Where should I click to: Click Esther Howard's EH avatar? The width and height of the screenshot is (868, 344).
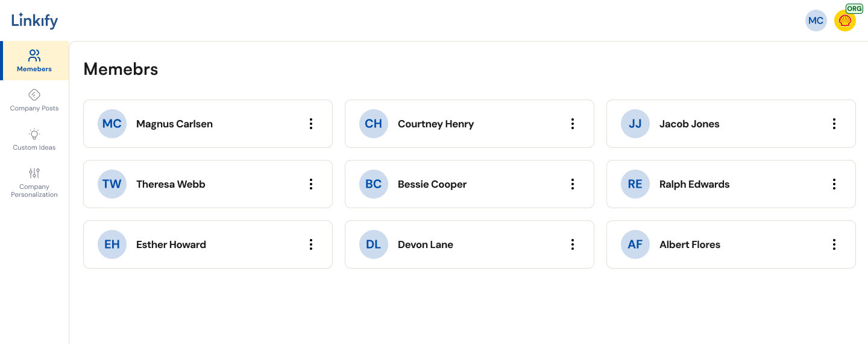[x=112, y=244]
